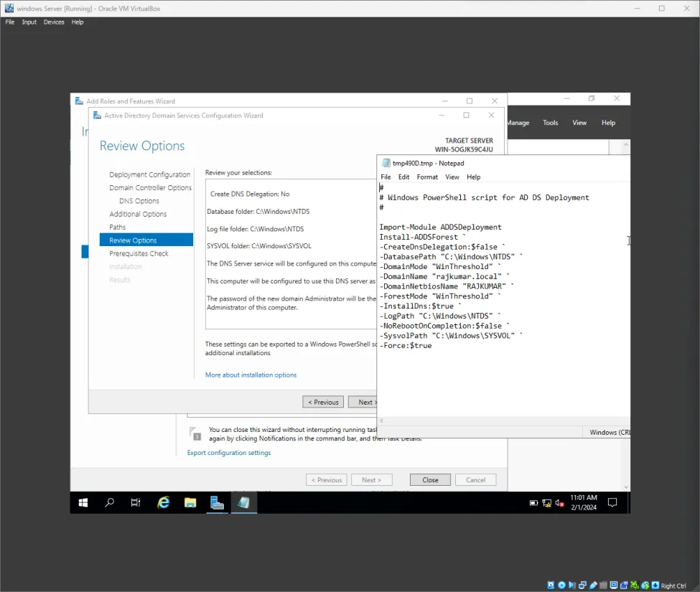Open Server Manager Tools menu
This screenshot has height=592, width=700.
pos(551,123)
